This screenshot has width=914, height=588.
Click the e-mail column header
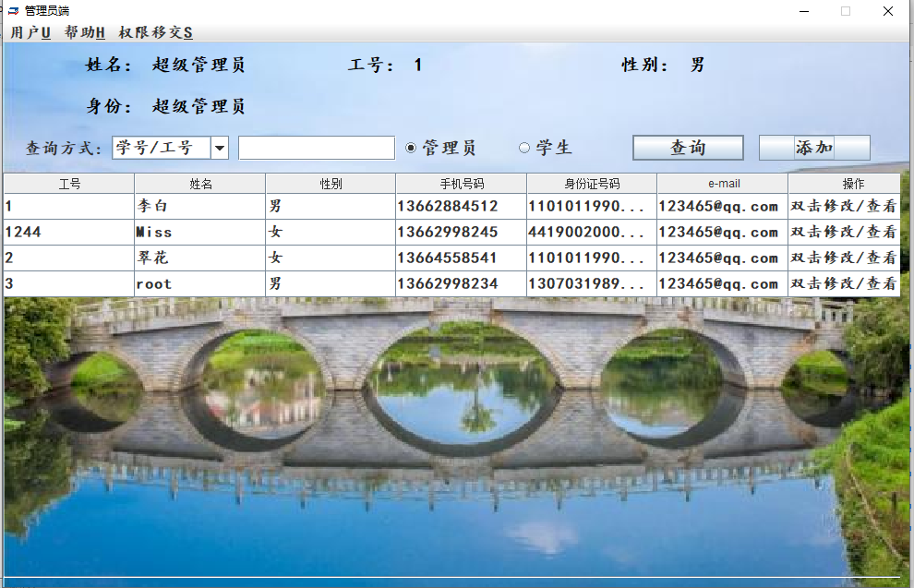click(723, 184)
